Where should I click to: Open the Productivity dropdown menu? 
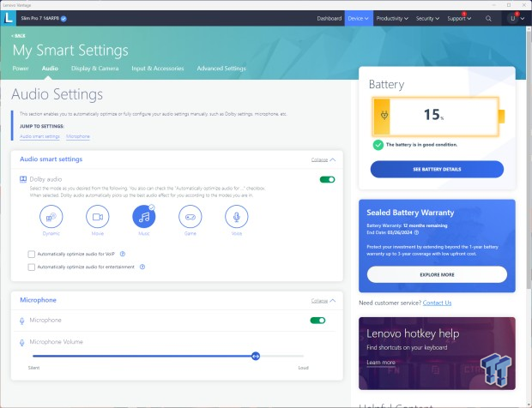(x=392, y=19)
